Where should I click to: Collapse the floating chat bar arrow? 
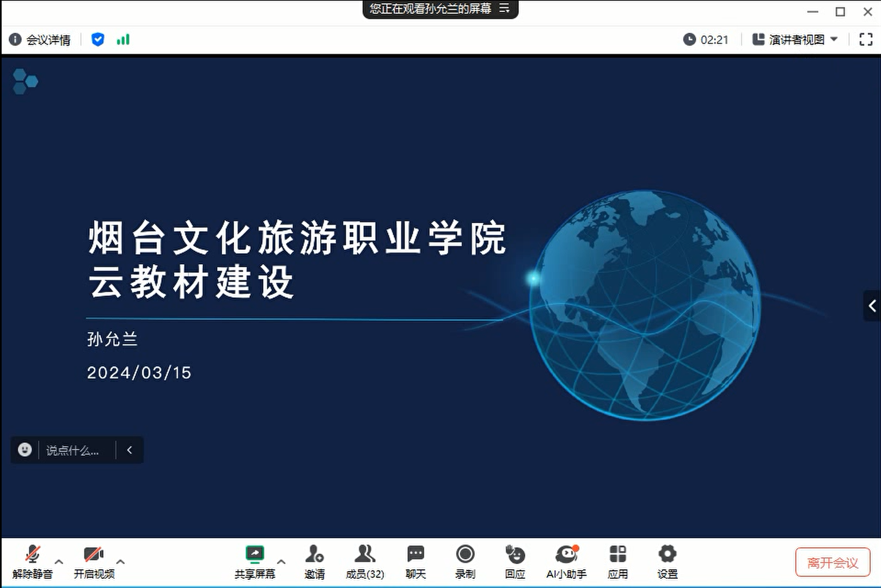[x=130, y=450]
